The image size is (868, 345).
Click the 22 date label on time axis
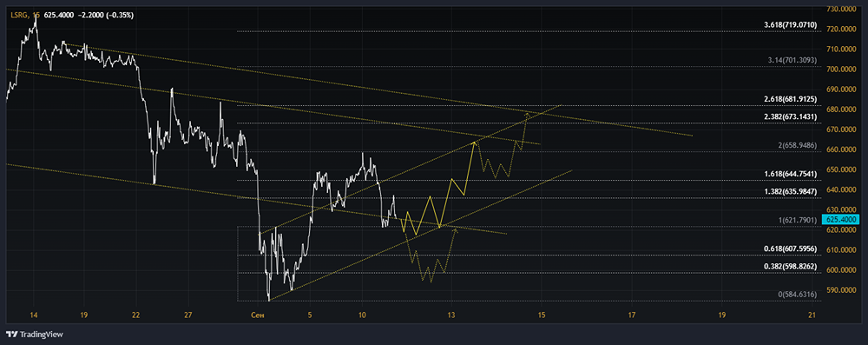pos(135,315)
